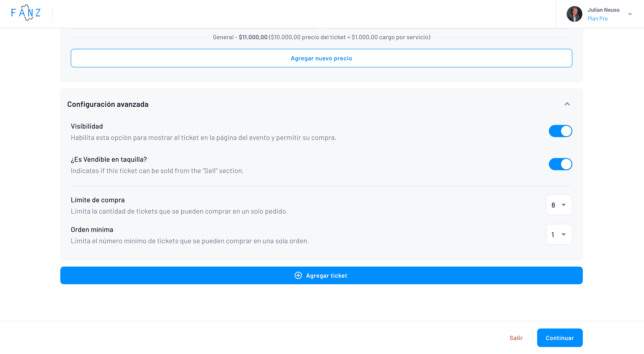Image resolution: width=644 pixels, height=354 pixels.
Task: Open the Límite de compra dropdown showing 8
Action: click(559, 204)
